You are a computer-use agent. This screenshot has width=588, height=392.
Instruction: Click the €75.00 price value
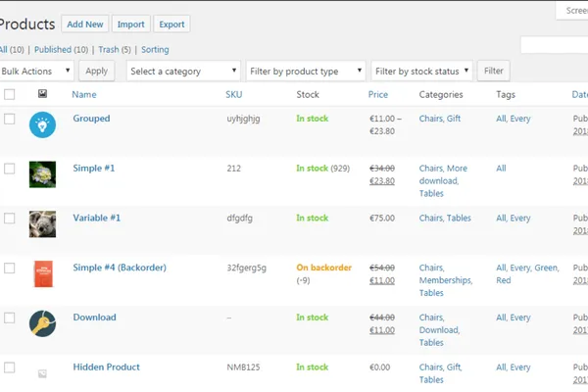382,219
